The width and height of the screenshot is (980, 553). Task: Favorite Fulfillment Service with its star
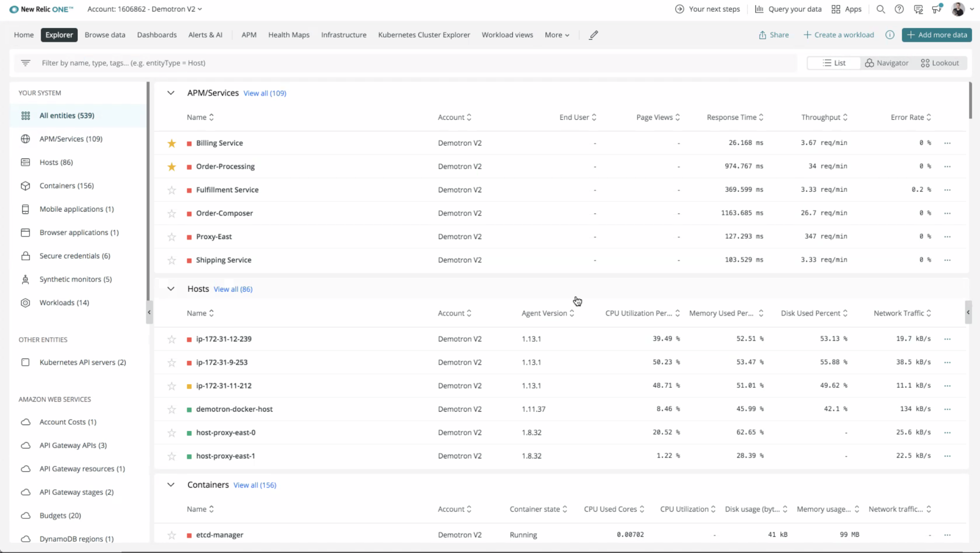(172, 190)
